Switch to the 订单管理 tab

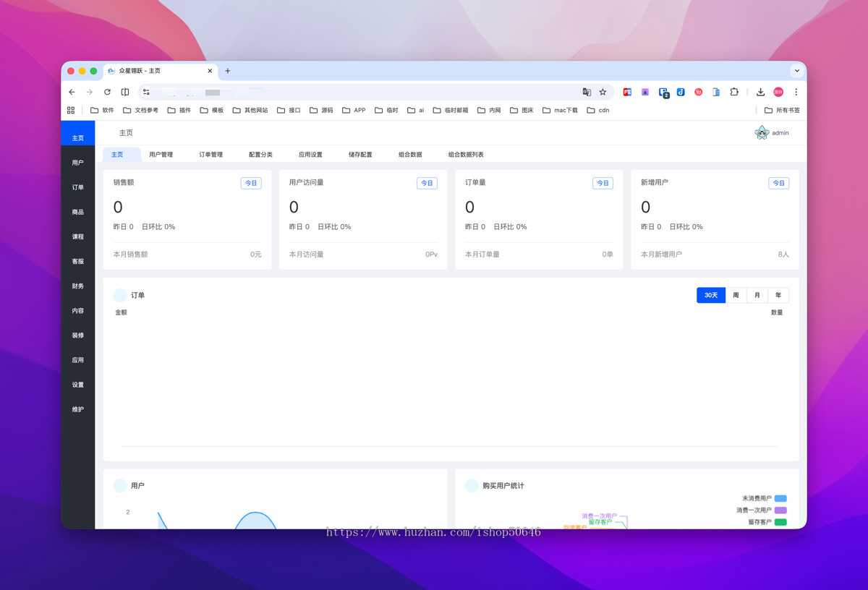tap(210, 155)
